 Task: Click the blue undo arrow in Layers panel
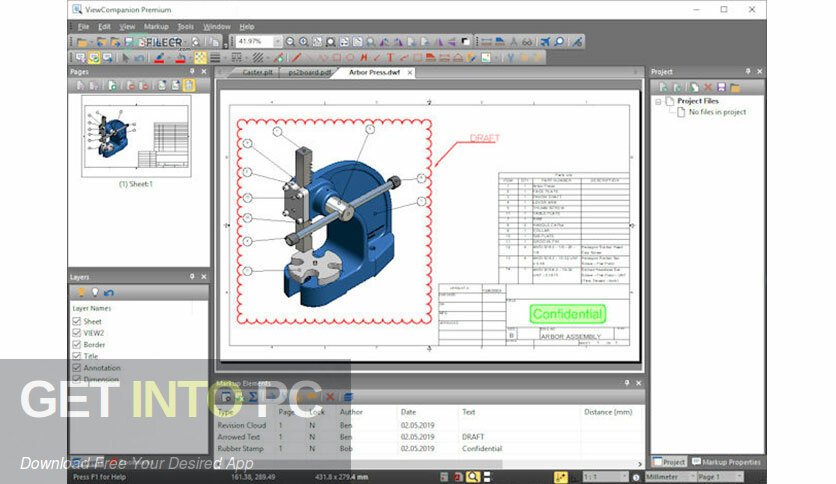point(109,292)
